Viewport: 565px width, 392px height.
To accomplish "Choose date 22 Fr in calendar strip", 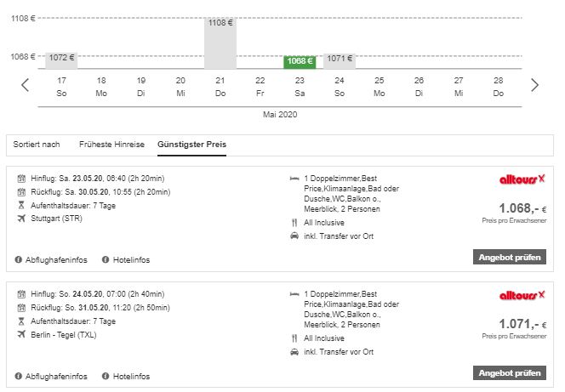I will tap(260, 85).
